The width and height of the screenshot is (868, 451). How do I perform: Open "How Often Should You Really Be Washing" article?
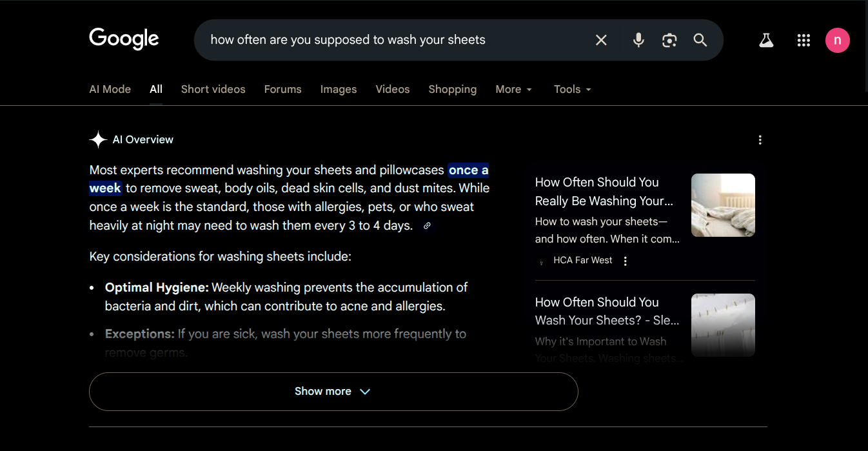604,192
